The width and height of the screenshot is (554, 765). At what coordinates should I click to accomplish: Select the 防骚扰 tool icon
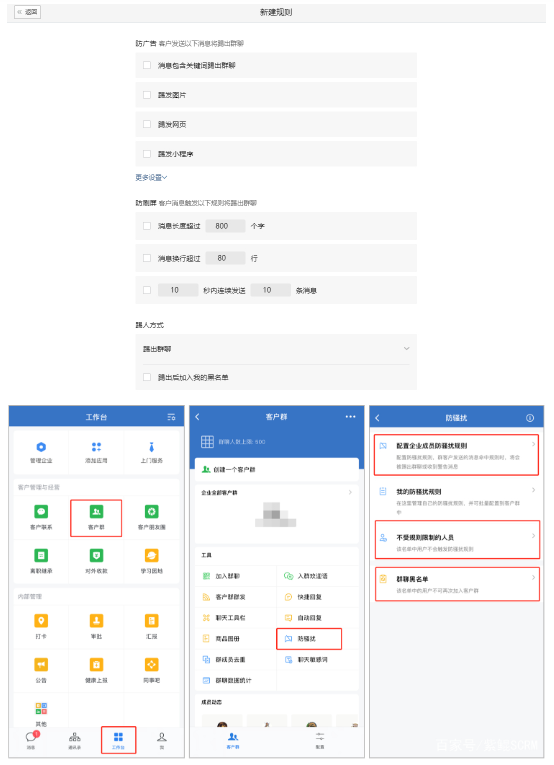(x=289, y=639)
